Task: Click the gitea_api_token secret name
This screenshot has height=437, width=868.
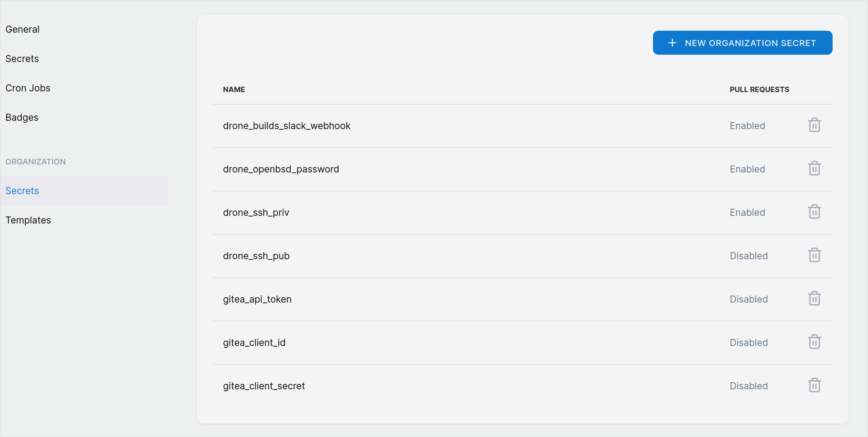Action: [257, 299]
